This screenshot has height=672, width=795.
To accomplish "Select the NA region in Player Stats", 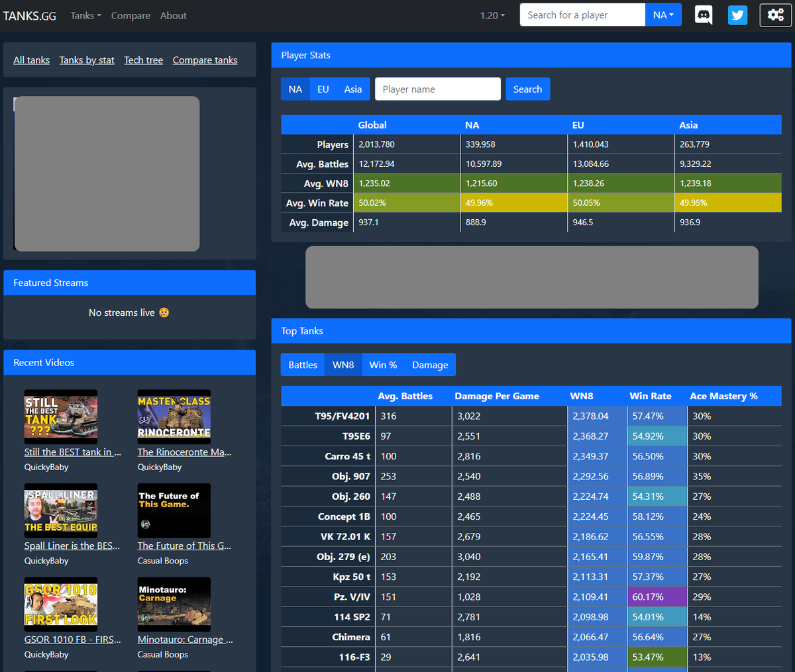I will coord(295,89).
